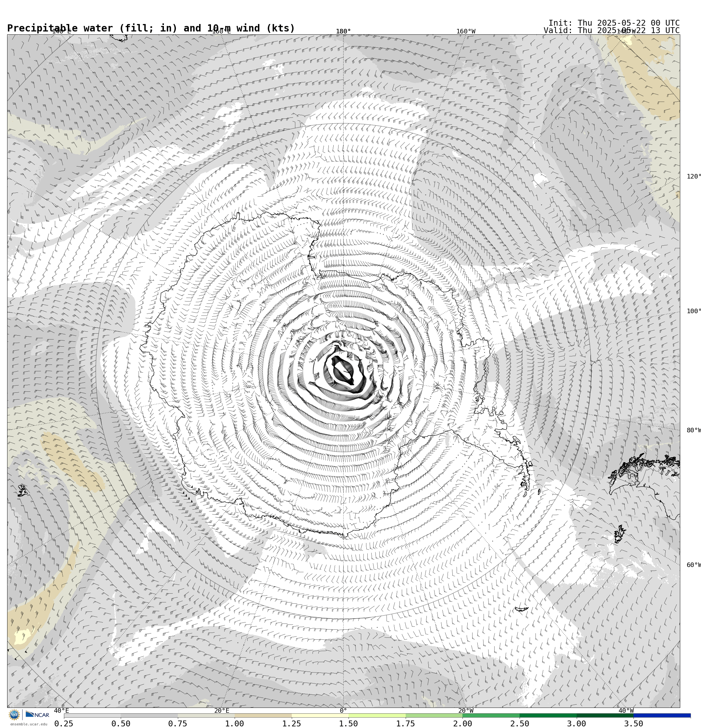Click the 0.50 colorbar tick label

pos(121,723)
